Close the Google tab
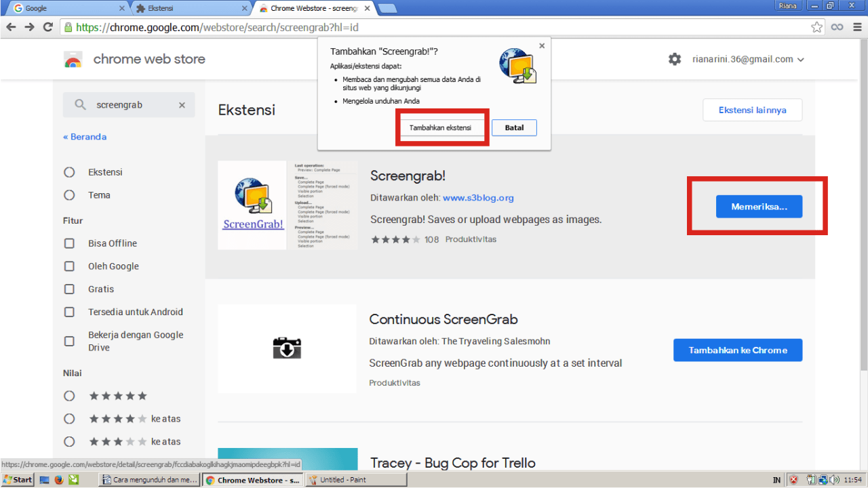Viewport: 868px width, 488px height. pyautogui.click(x=122, y=9)
